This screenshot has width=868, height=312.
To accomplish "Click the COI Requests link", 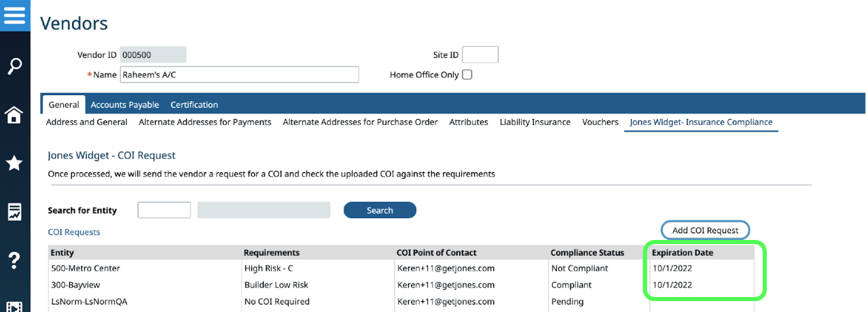I will coord(74,232).
